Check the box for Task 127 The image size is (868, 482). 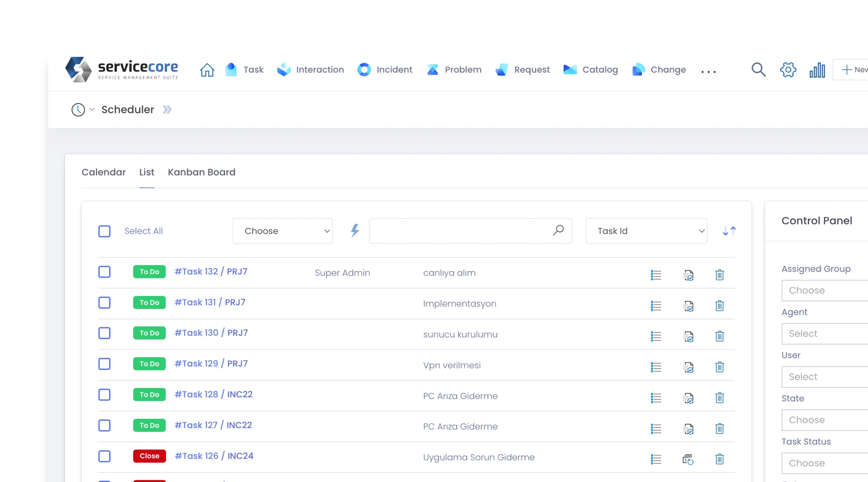pos(105,425)
